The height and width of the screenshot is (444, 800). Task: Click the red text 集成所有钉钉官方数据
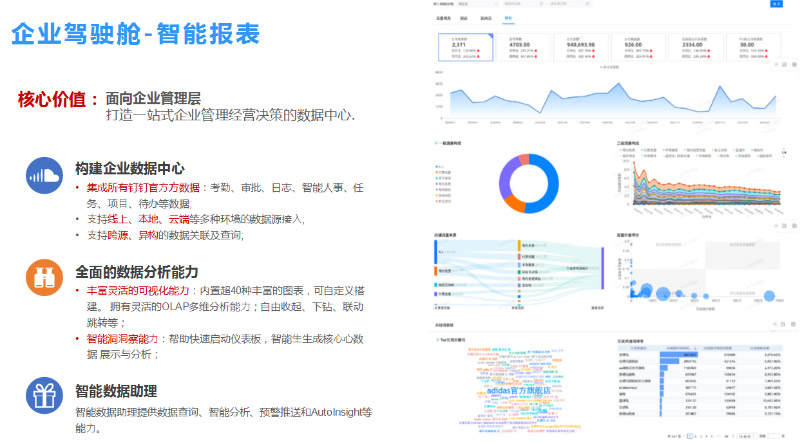143,188
